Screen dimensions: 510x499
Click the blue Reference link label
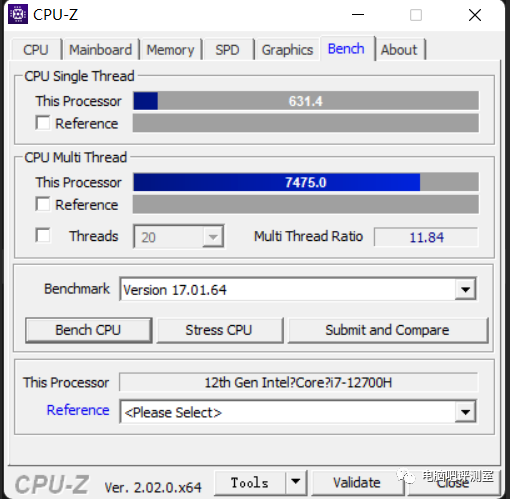(78, 410)
